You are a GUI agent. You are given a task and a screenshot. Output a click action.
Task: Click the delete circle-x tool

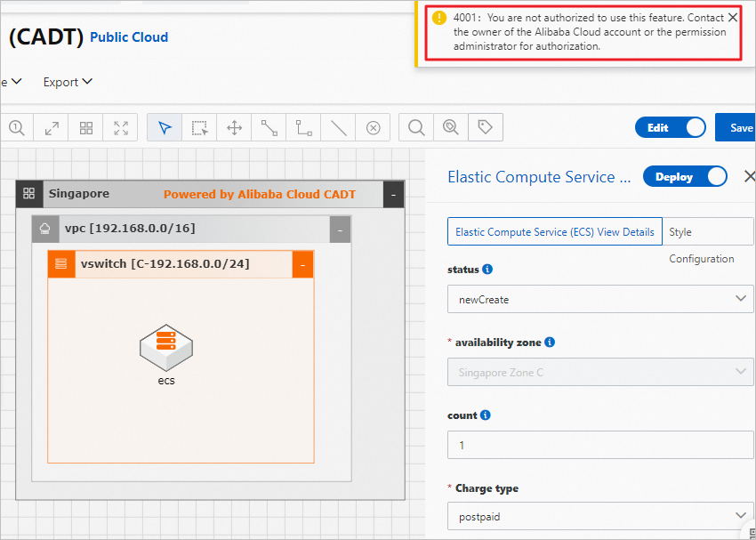[374, 128]
